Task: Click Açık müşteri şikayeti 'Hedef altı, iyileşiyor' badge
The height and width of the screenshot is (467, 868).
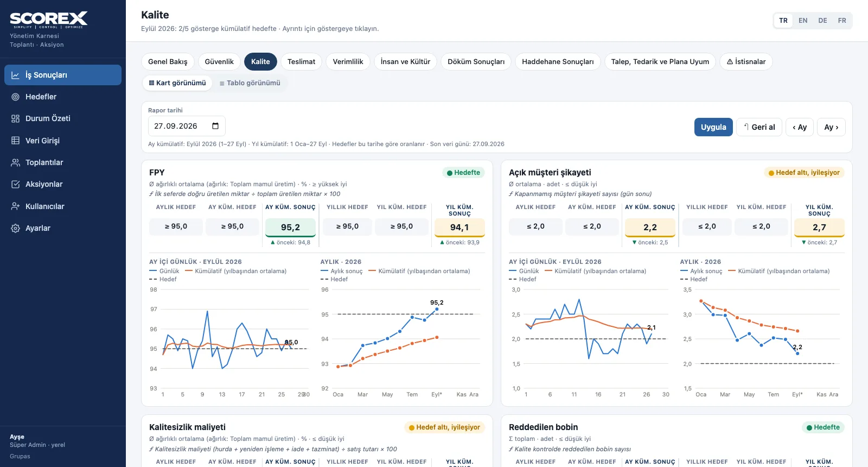Action: click(804, 173)
